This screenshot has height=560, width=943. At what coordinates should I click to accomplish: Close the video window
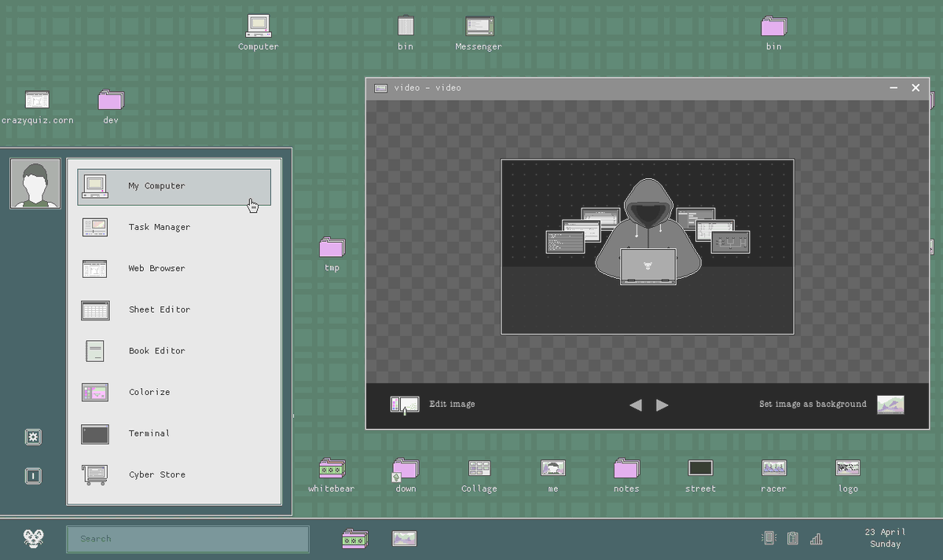click(x=915, y=88)
